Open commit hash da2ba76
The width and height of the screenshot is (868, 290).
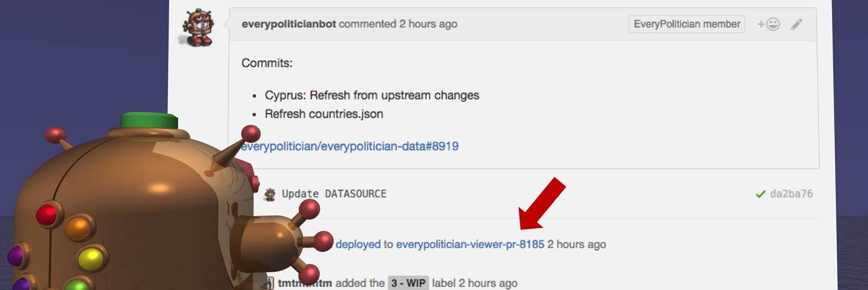pyautogui.click(x=791, y=194)
